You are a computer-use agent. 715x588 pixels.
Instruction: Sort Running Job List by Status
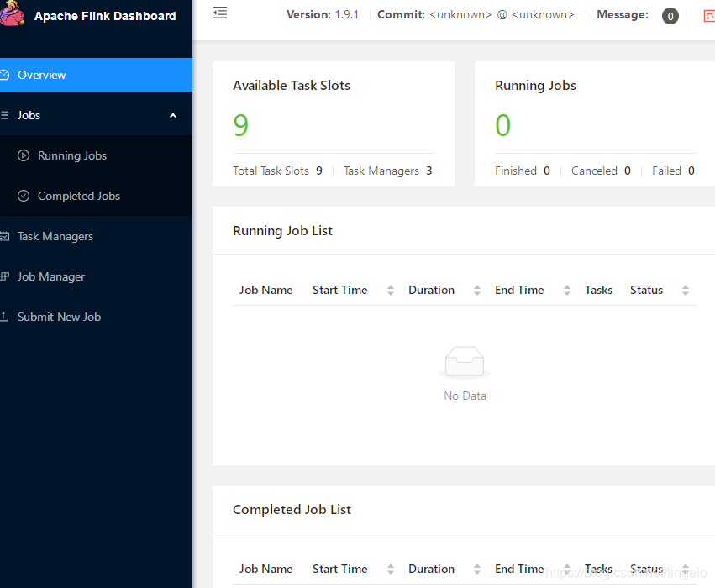[x=686, y=291]
